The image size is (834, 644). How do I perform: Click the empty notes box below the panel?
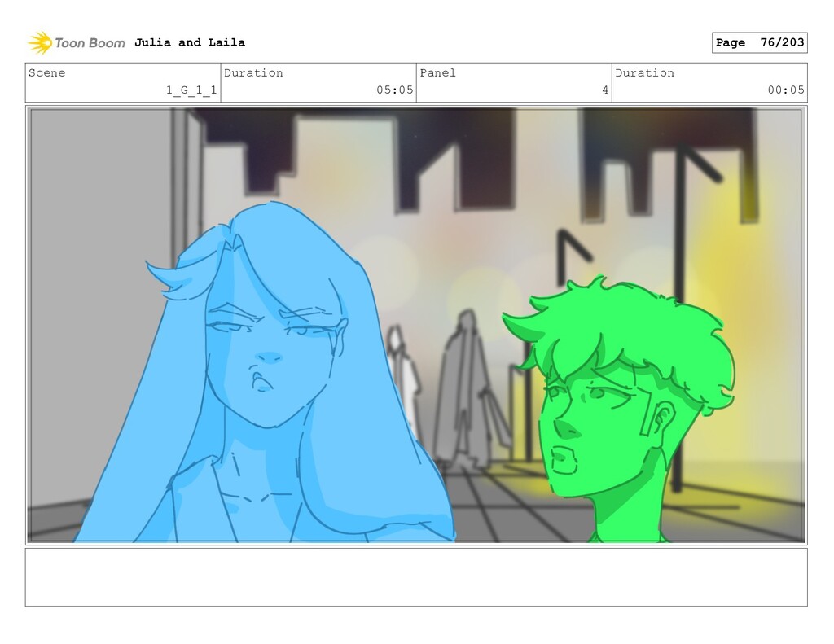pyautogui.click(x=416, y=577)
